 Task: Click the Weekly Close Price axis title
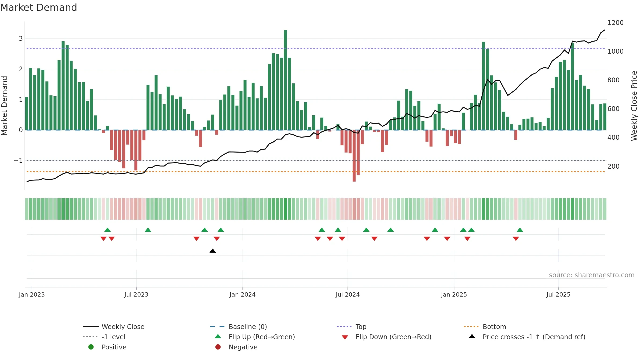tap(634, 106)
